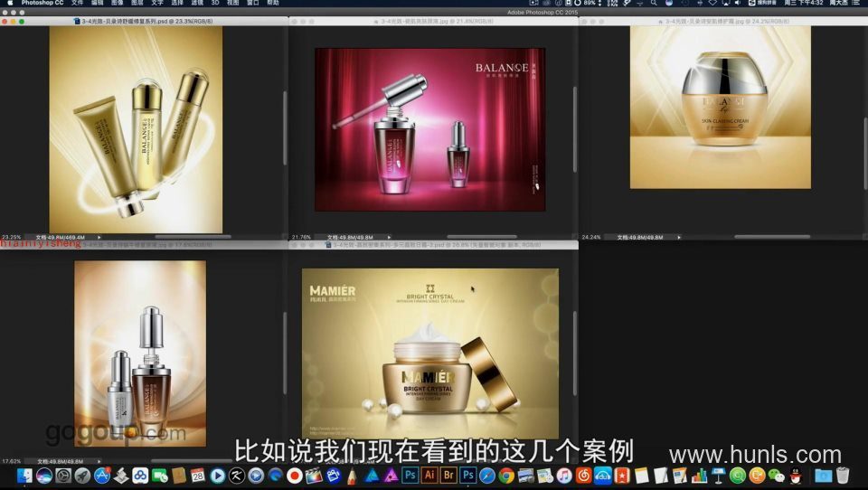
Task: Click the clock 周三 下午4:32
Action: pyautogui.click(x=803, y=3)
